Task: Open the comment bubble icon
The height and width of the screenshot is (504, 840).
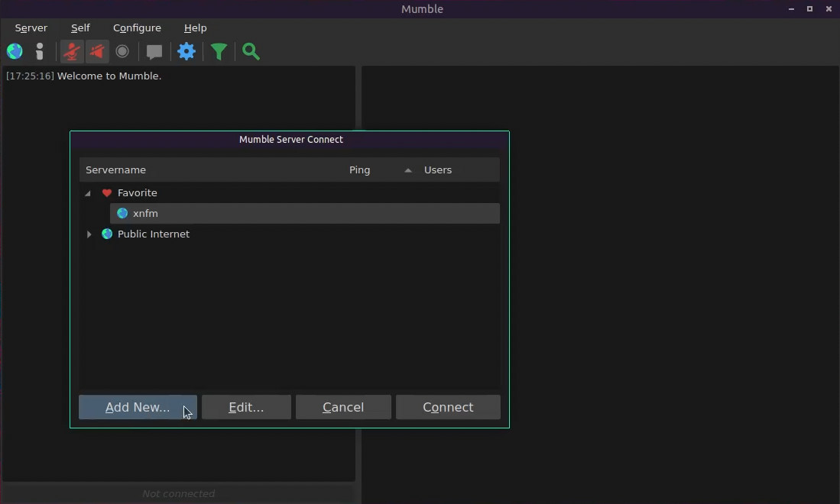Action: point(154,52)
